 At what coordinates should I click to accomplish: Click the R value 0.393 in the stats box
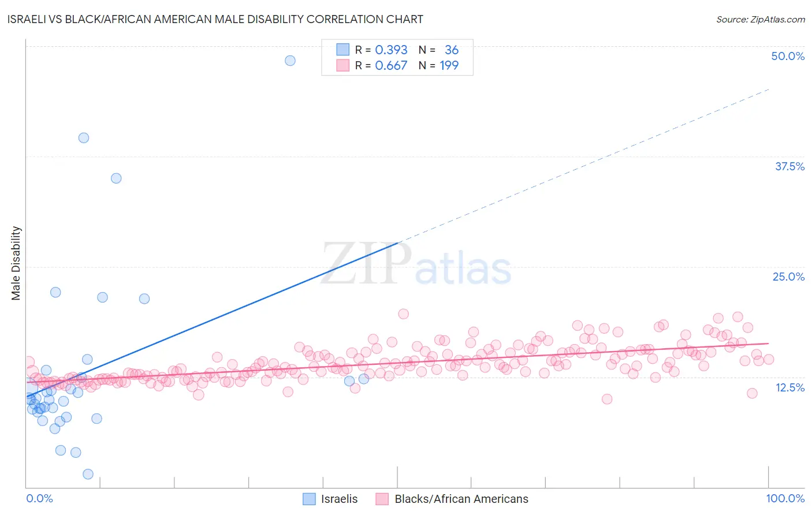[x=392, y=50]
